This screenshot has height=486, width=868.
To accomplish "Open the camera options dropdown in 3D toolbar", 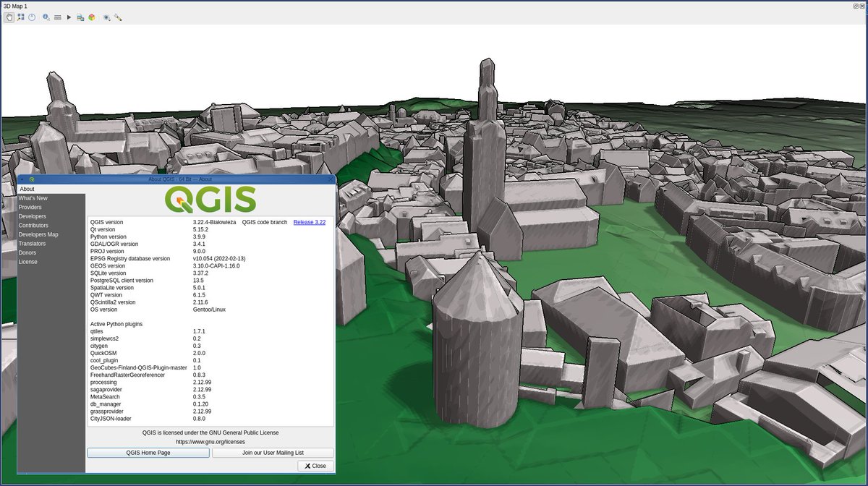I will 107,17.
